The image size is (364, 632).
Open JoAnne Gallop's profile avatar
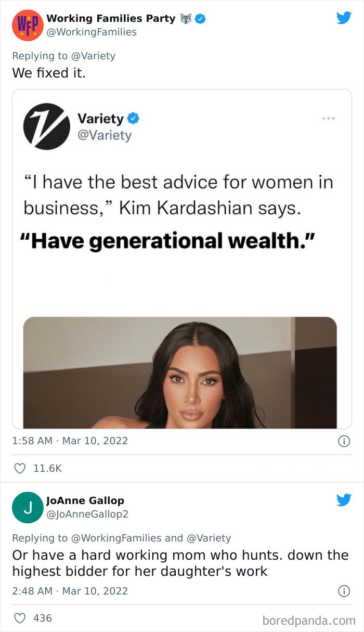click(x=28, y=507)
